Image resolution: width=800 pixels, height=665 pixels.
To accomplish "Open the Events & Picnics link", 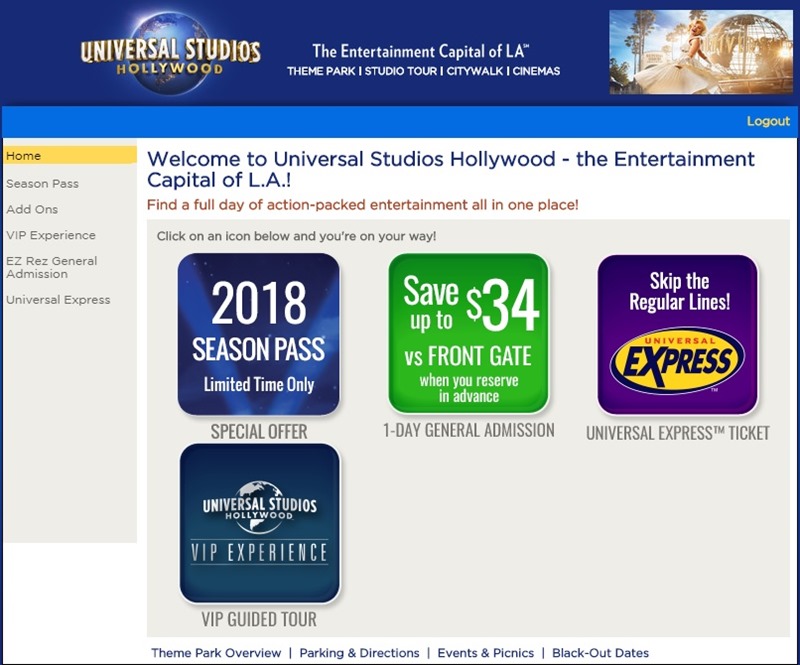I will point(486,653).
